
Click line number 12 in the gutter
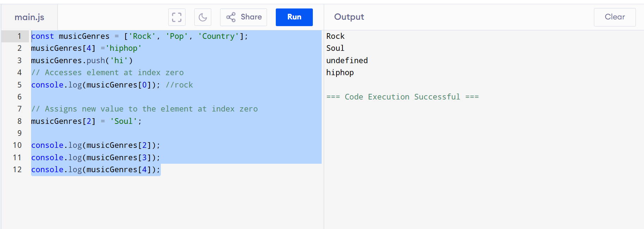pyautogui.click(x=17, y=170)
